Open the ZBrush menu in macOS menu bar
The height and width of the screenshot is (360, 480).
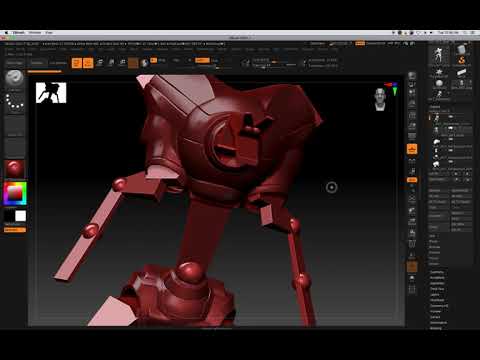(19, 33)
